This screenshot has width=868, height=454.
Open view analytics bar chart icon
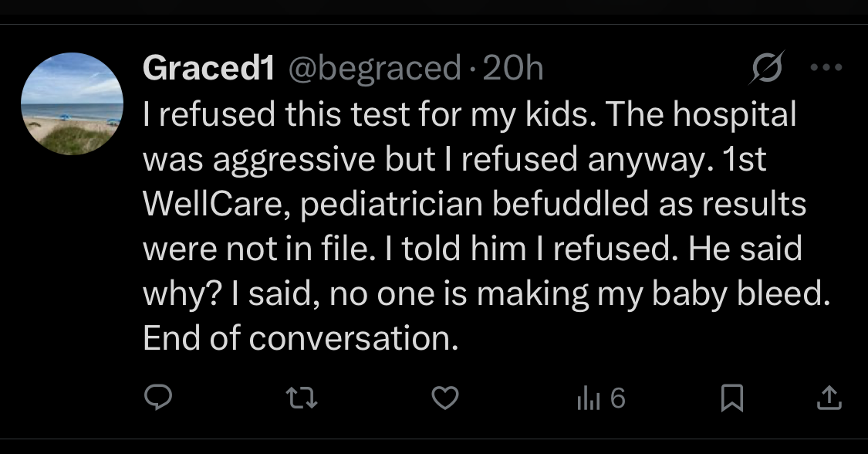tap(589, 398)
